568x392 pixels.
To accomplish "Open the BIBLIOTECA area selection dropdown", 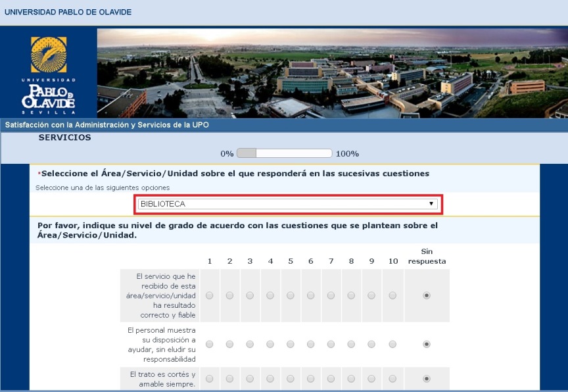I will tap(288, 204).
